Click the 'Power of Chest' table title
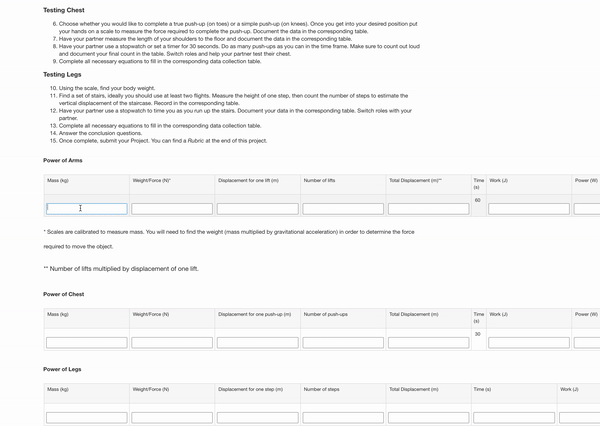This screenshot has width=600, height=426. click(x=64, y=294)
